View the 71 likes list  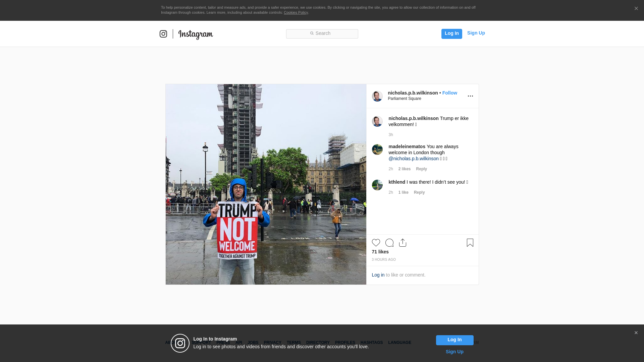point(380,252)
